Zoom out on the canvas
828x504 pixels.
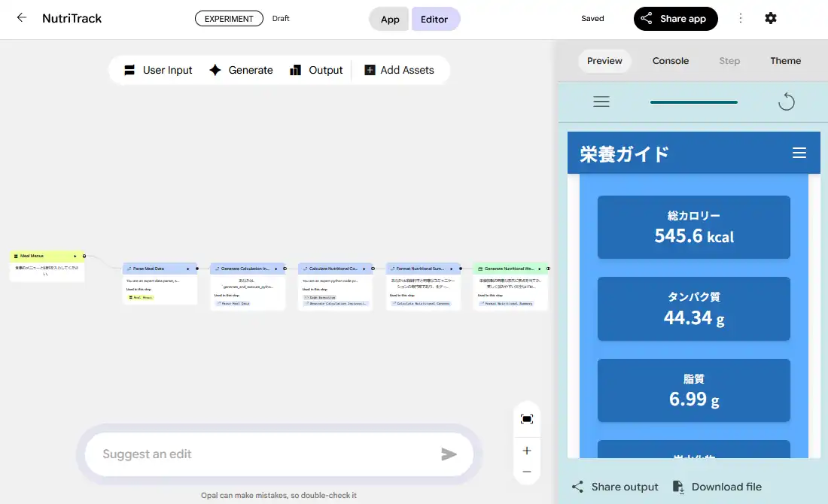pos(526,472)
